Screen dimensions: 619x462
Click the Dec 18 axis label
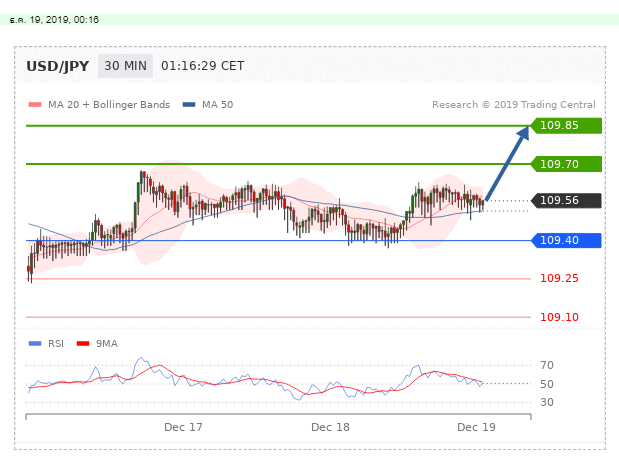pos(330,427)
